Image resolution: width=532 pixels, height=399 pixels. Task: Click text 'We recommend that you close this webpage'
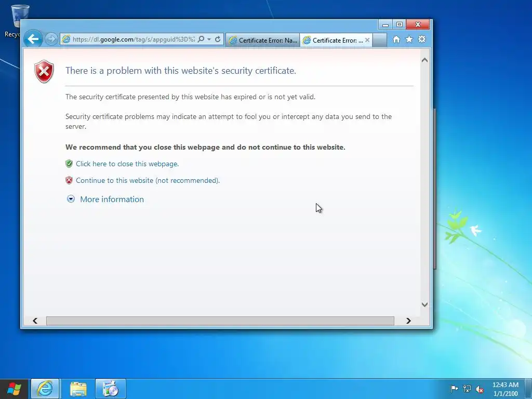click(142, 147)
